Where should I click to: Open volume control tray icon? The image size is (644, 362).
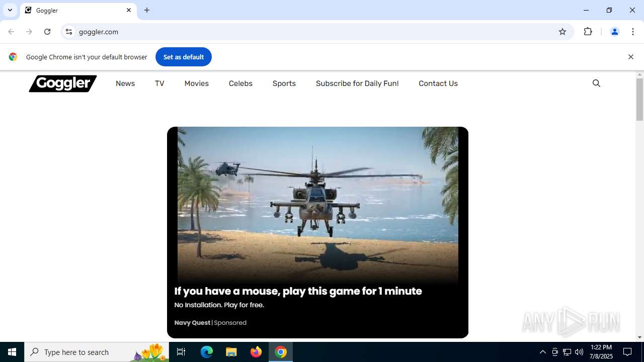(x=579, y=352)
